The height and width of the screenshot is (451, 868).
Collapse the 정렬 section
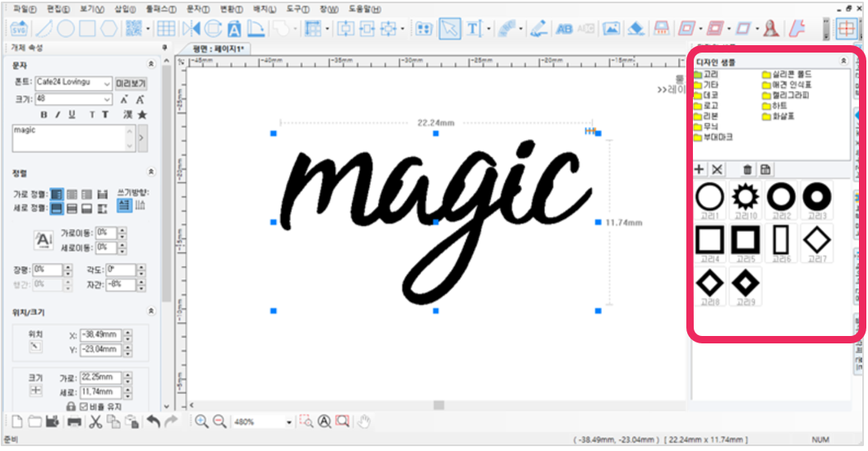(150, 172)
